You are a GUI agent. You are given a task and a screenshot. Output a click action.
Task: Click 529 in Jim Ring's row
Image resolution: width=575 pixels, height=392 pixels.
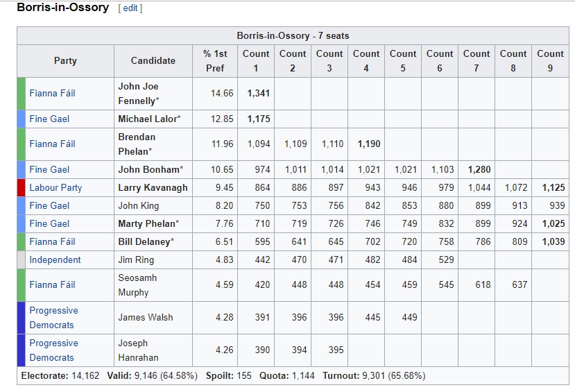(446, 260)
